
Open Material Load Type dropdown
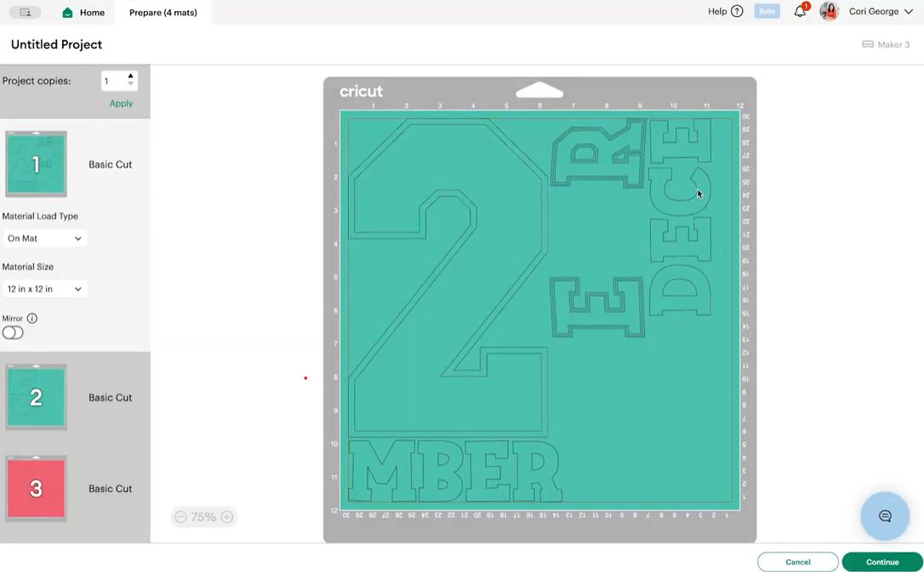pyautogui.click(x=44, y=238)
